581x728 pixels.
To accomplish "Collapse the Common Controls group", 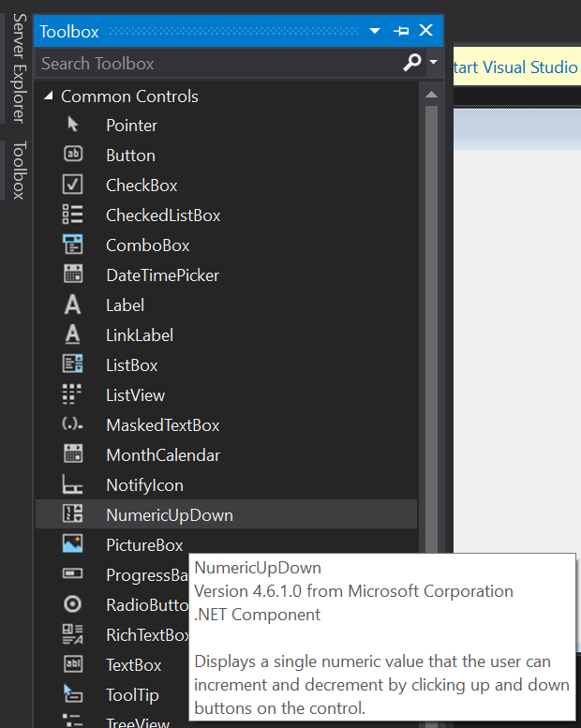I will (49, 96).
